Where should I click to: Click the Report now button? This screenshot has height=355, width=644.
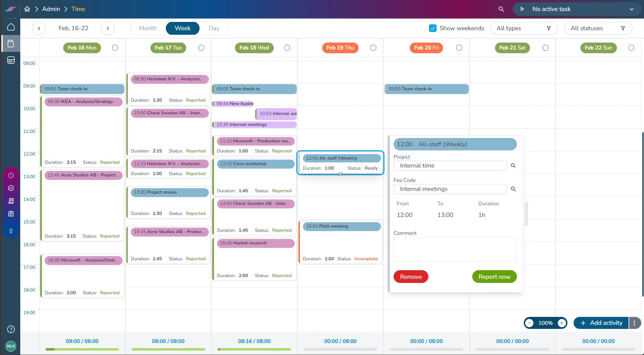point(494,277)
